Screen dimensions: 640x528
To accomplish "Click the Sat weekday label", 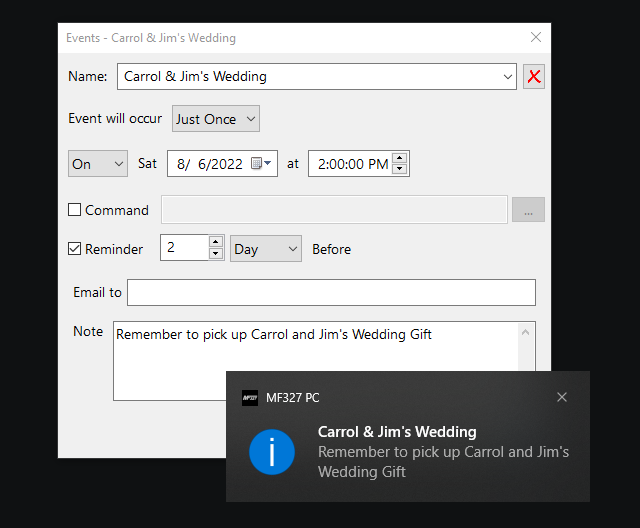I will 147,163.
